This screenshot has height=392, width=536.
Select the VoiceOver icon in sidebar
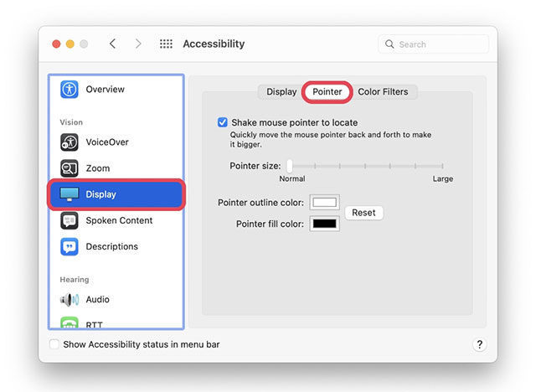click(70, 142)
